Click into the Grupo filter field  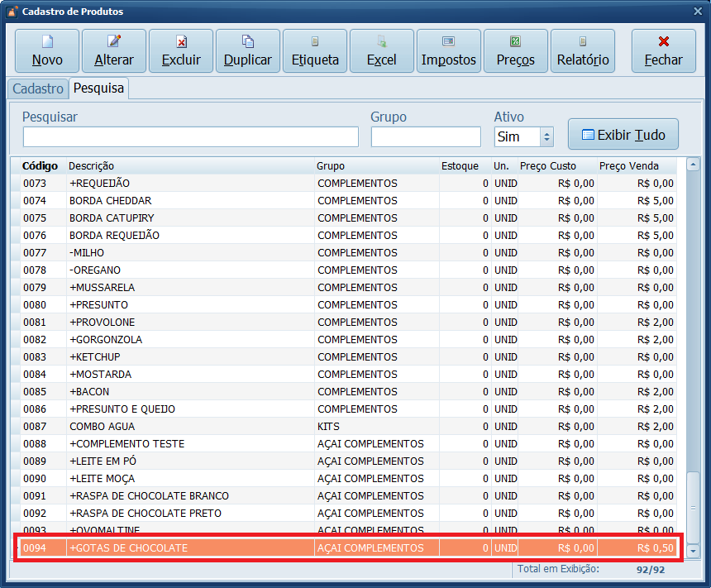(x=426, y=137)
